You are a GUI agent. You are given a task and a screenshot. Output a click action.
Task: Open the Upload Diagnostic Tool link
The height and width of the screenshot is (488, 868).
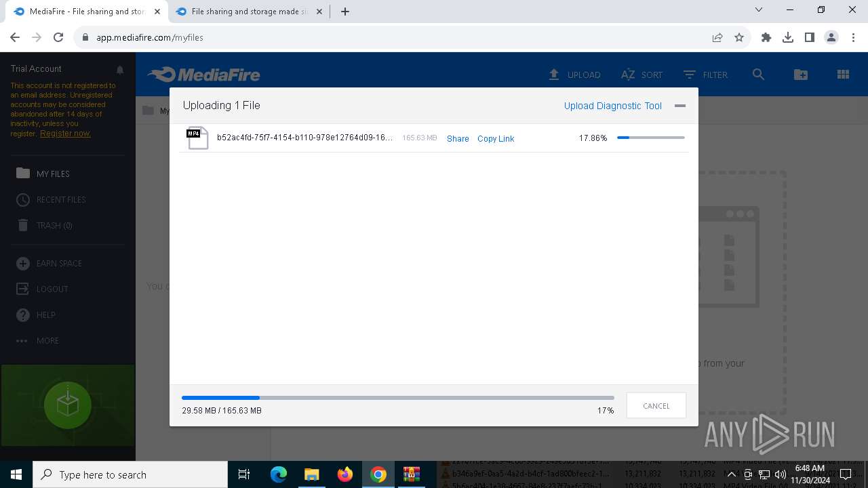tap(613, 106)
